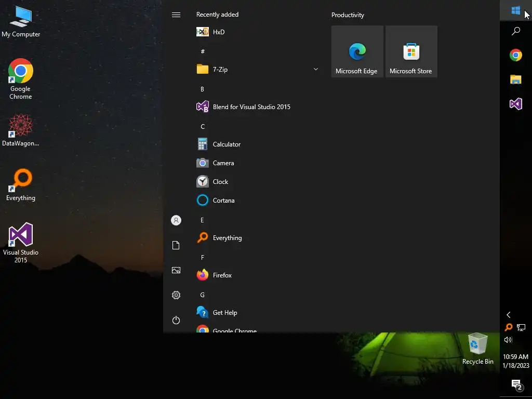Open the notification Action Center icon
Viewport: 532px width, 399px height.
click(516, 384)
